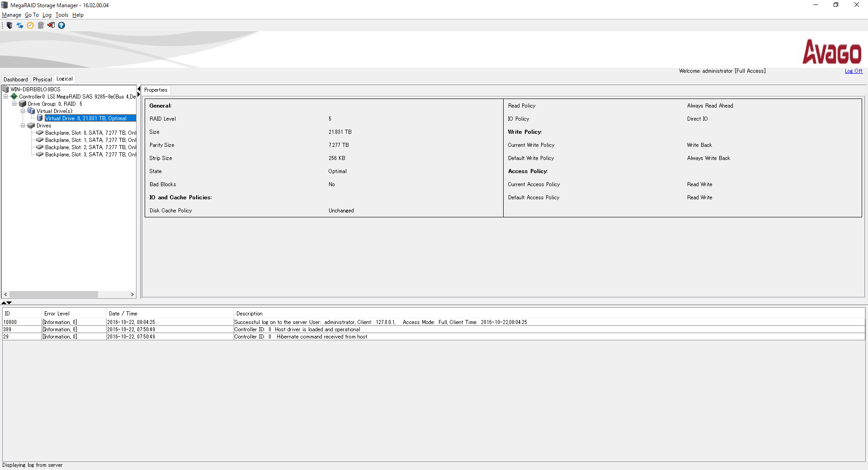Image resolution: width=868 pixels, height=470 pixels.
Task: Click the server host toolbar icon
Action: click(9, 25)
